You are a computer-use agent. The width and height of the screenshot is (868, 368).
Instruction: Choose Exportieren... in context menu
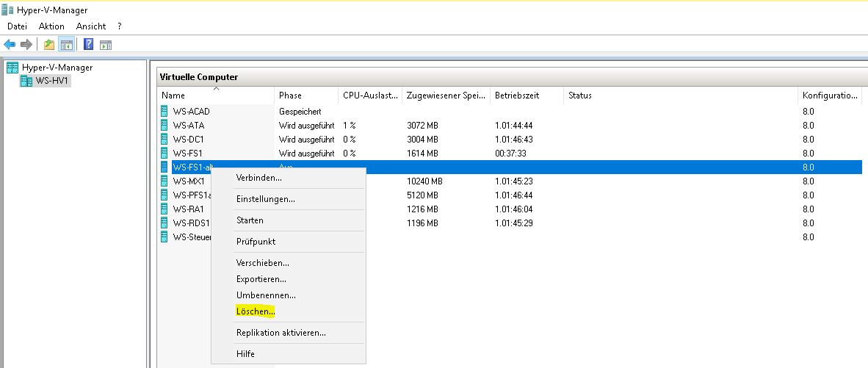pos(289,279)
